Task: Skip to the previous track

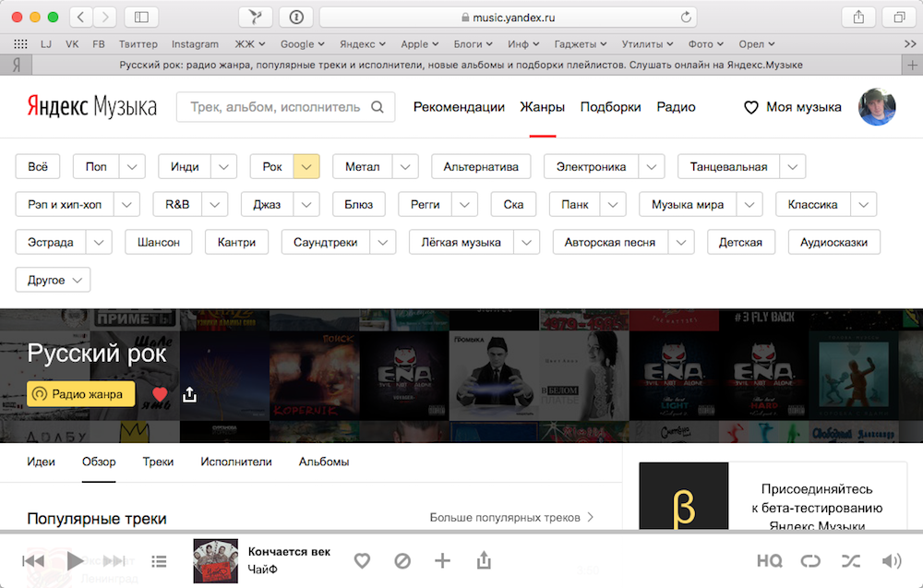Action: [x=33, y=561]
